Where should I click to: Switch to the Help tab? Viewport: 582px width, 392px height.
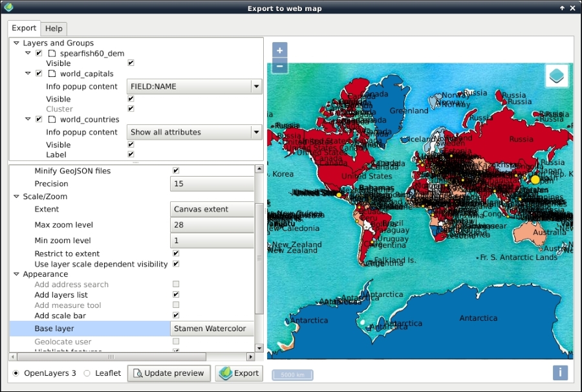tap(54, 28)
